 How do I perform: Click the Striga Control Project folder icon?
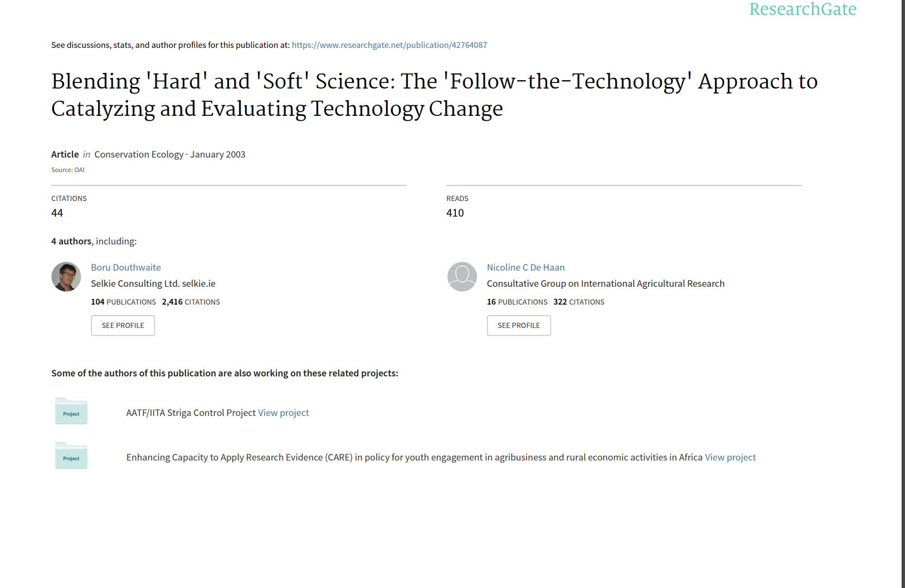point(71,411)
